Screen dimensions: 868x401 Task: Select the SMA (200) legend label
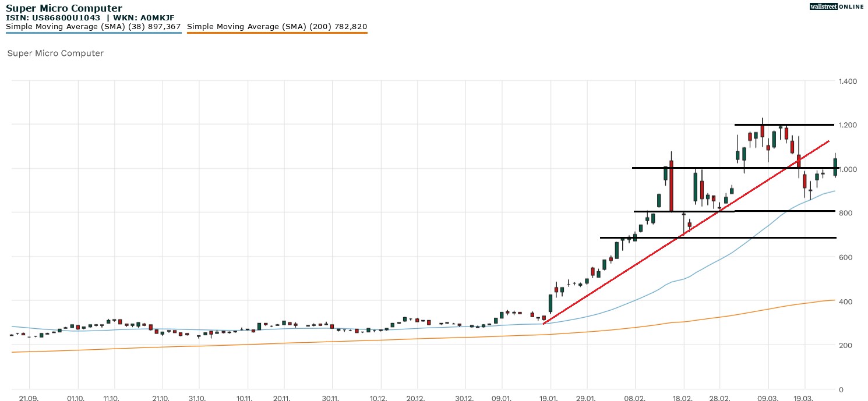[x=277, y=26]
